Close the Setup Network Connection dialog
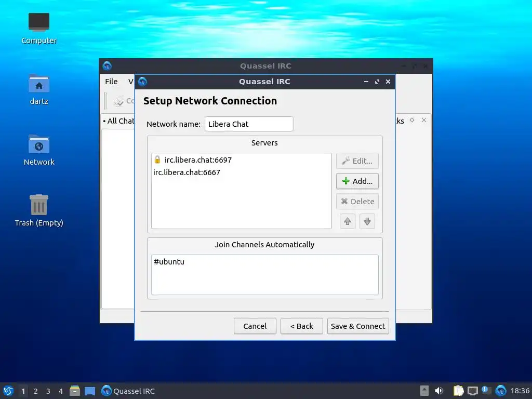 [388, 82]
